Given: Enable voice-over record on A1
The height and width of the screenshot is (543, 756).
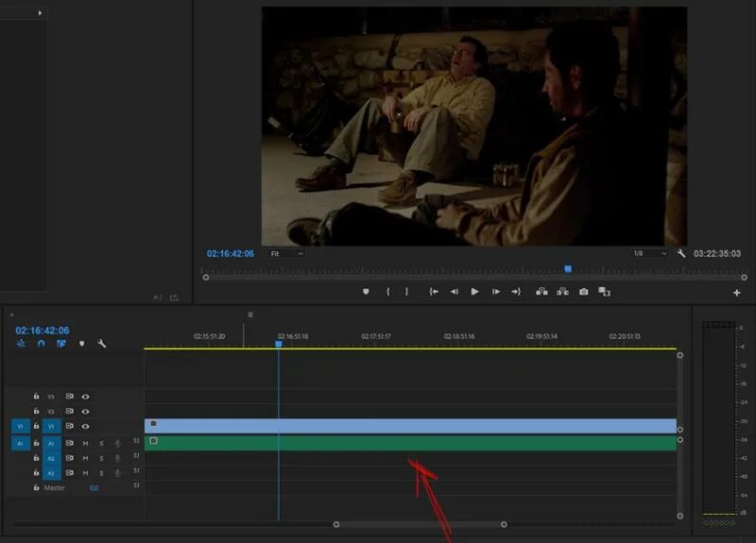Looking at the screenshot, I should click(x=117, y=443).
